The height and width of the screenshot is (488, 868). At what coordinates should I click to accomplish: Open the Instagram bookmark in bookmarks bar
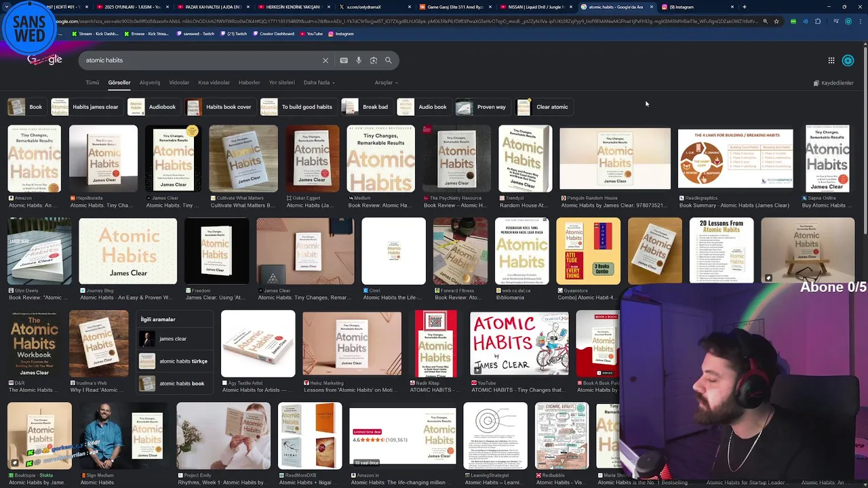341,34
